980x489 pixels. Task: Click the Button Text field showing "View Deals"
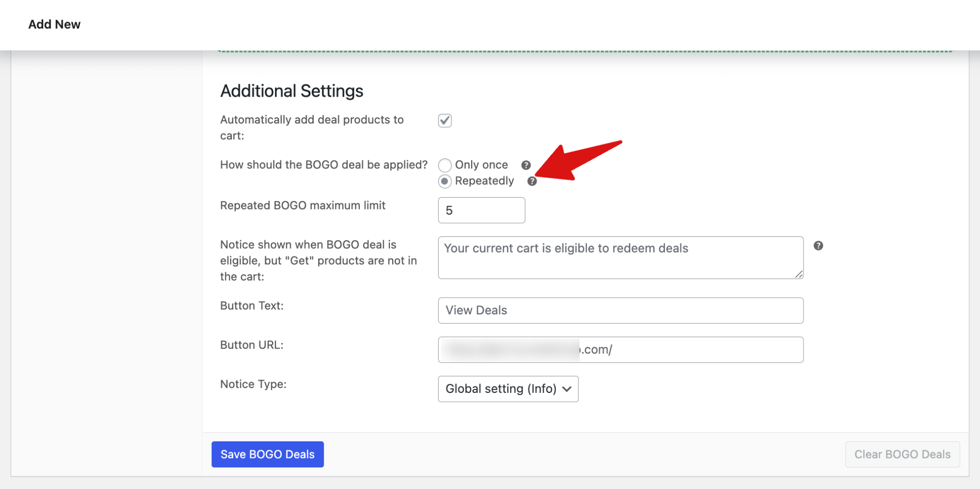point(620,310)
